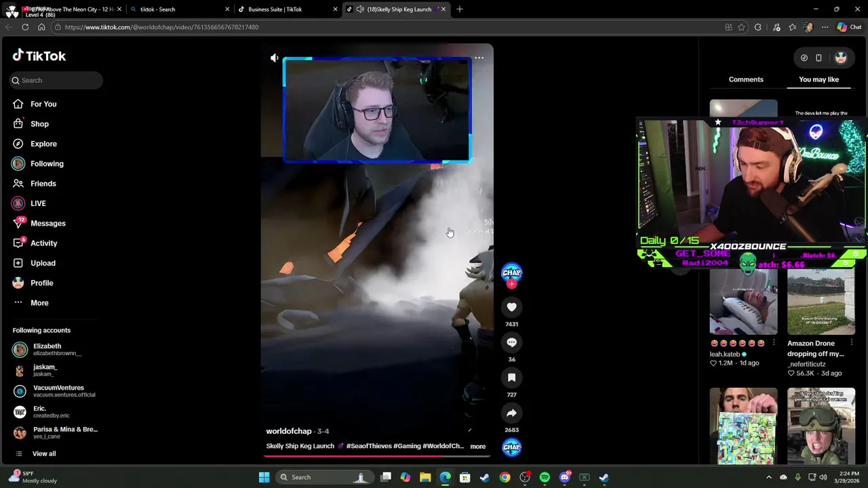Viewport: 868px width, 488px height.
Task: Open a new browser tab
Action: tap(459, 9)
